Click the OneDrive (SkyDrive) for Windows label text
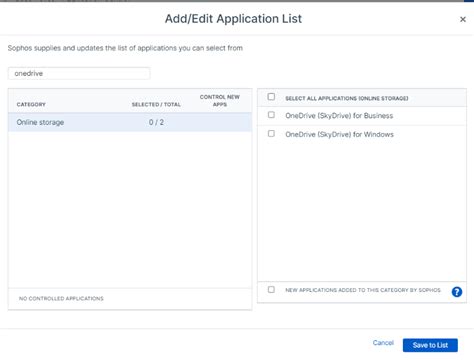Image resolution: width=474 pixels, height=360 pixels. (339, 134)
